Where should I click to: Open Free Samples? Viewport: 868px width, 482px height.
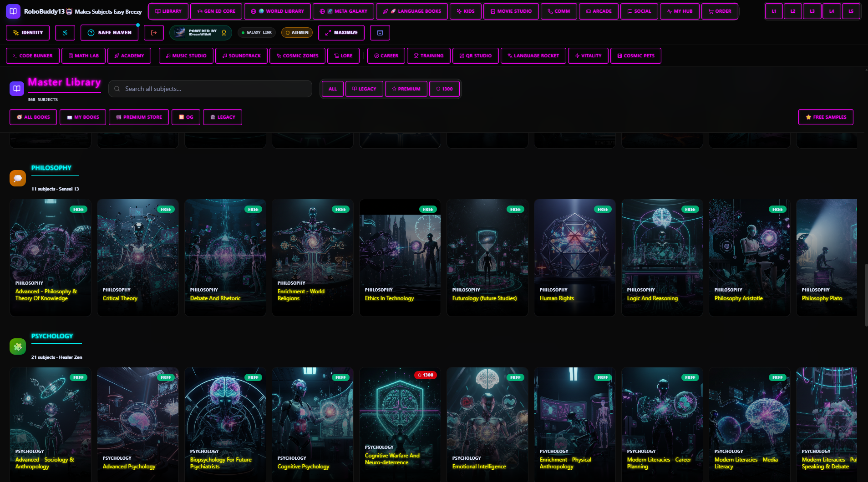[826, 117]
